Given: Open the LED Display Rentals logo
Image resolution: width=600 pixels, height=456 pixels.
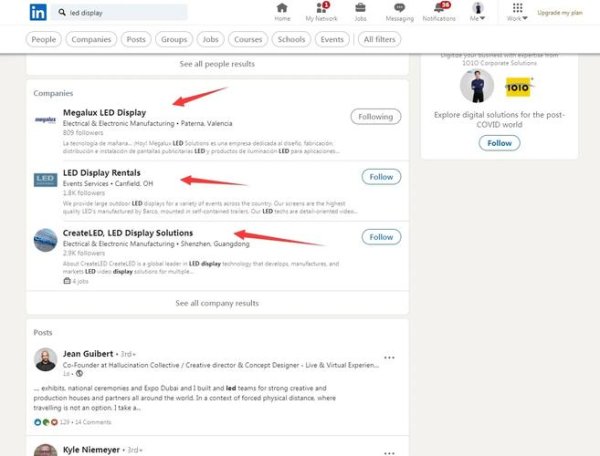Looking at the screenshot, I should pyautogui.click(x=45, y=180).
